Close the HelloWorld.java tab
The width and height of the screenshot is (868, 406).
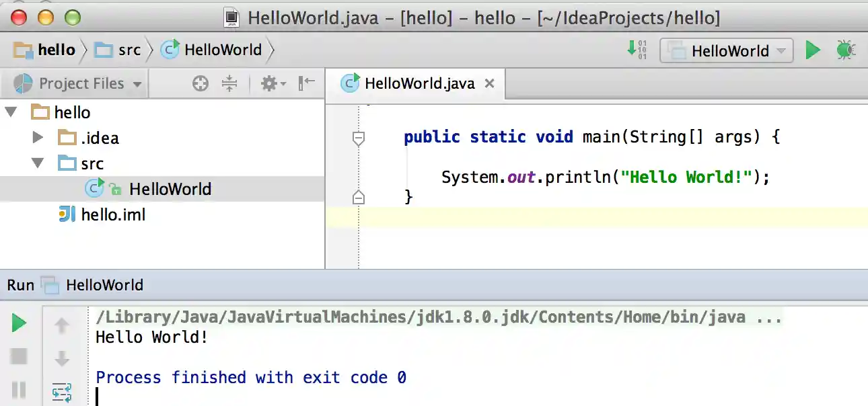point(490,84)
